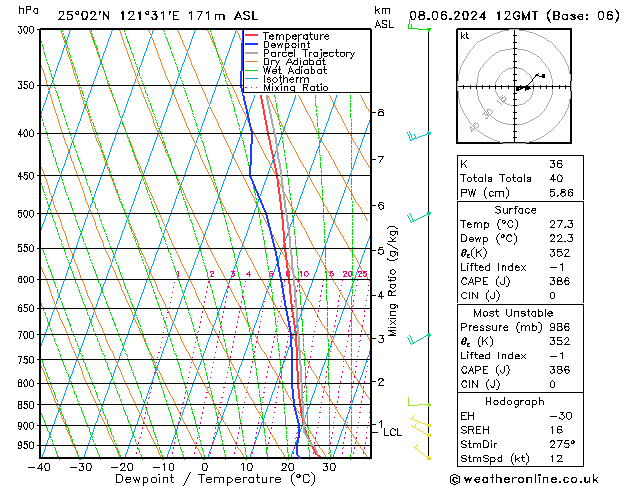Click the PW (cm) value 5.86

[x=563, y=193]
